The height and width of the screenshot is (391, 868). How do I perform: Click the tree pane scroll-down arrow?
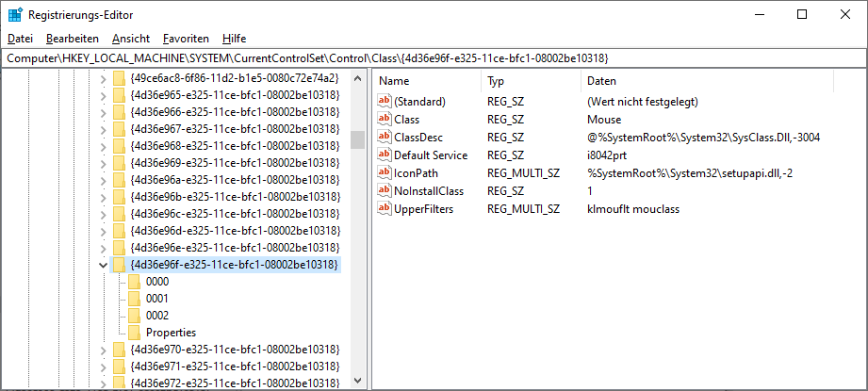pos(357,382)
